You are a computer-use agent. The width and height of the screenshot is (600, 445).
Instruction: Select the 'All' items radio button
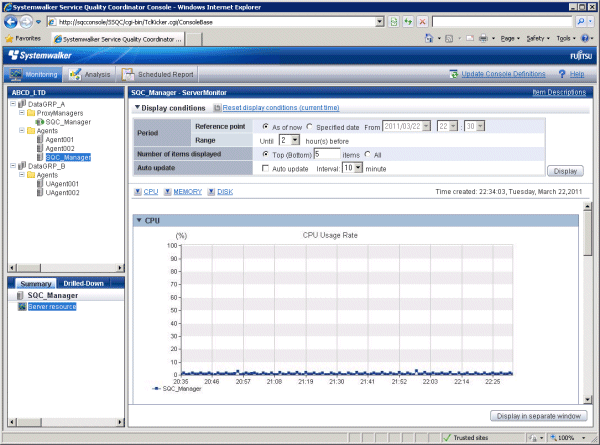[x=367, y=154]
